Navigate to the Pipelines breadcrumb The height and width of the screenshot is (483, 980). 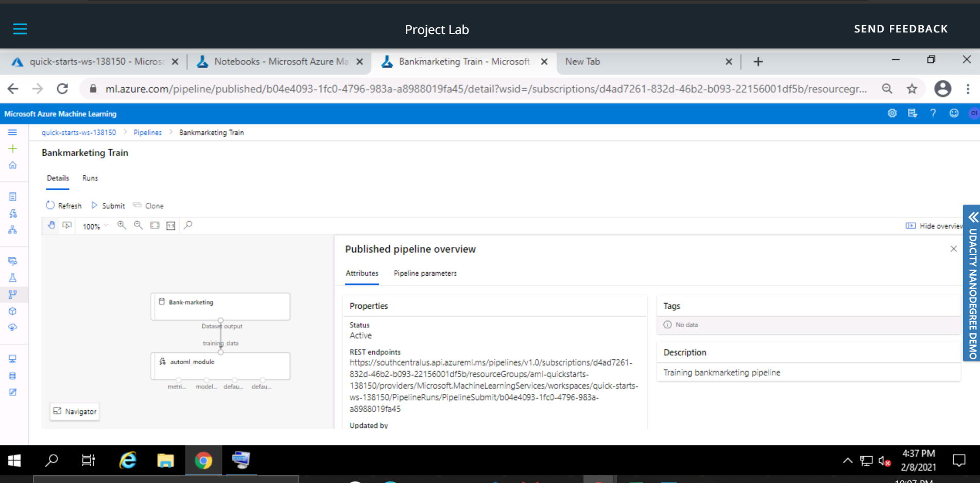tap(147, 132)
